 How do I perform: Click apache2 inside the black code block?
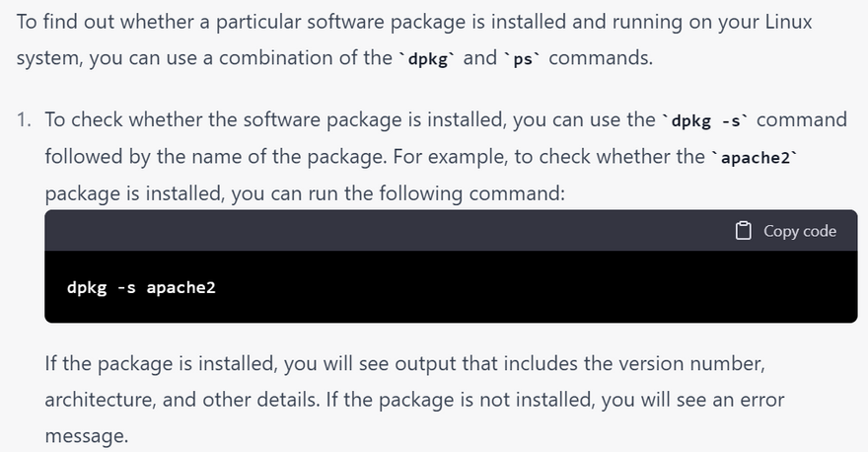point(181,288)
